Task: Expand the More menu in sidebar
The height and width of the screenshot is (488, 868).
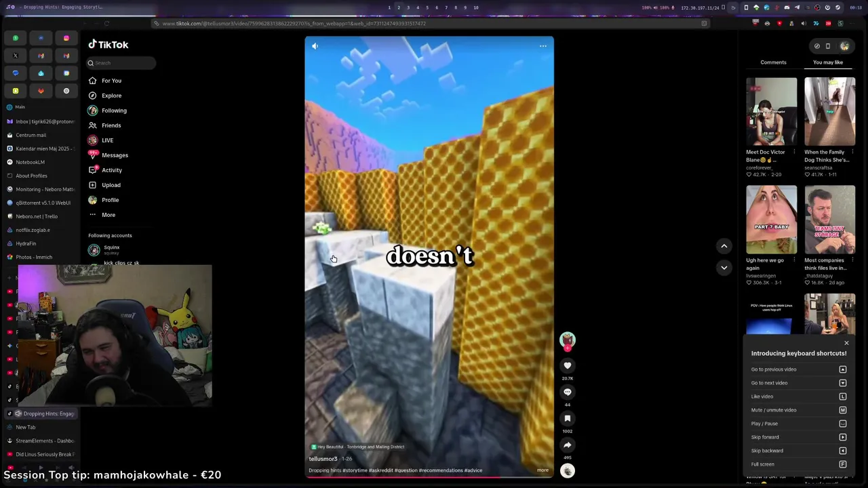Action: coord(102,215)
